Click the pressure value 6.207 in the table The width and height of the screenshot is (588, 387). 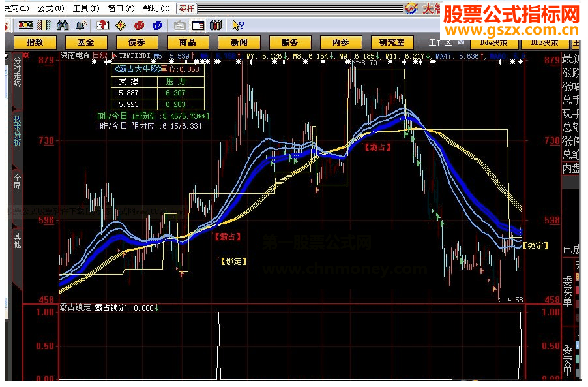coord(175,93)
